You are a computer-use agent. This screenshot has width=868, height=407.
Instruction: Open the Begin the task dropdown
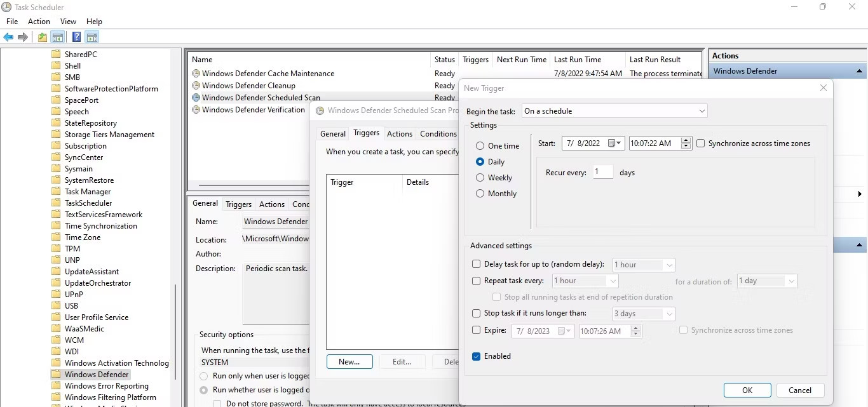tap(614, 111)
